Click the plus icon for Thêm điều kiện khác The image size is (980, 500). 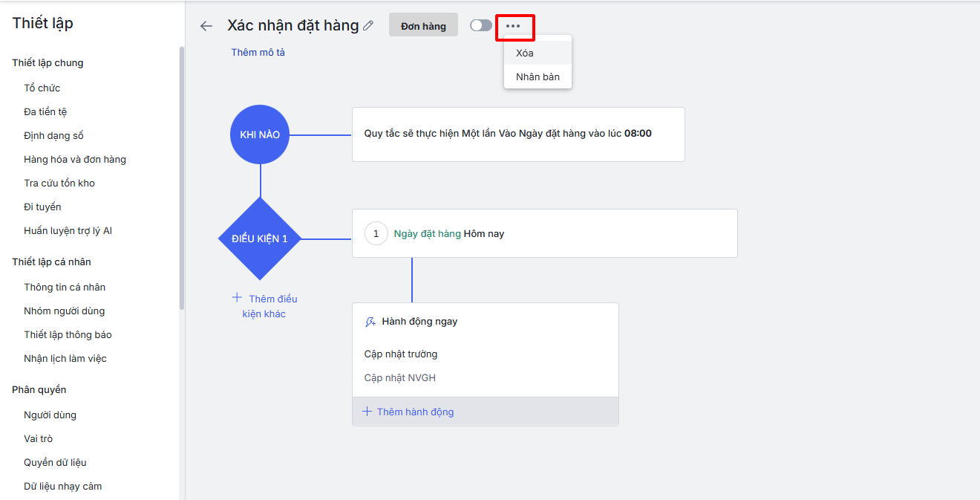pos(237,298)
